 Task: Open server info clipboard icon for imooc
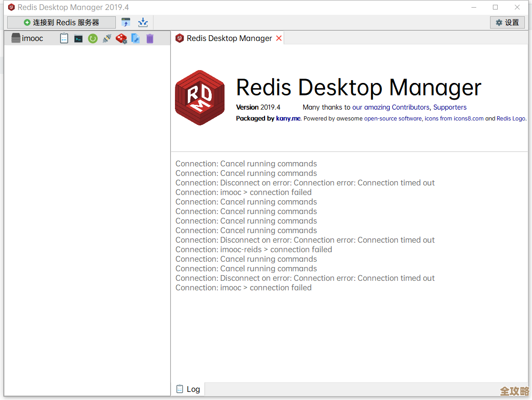[64, 39]
